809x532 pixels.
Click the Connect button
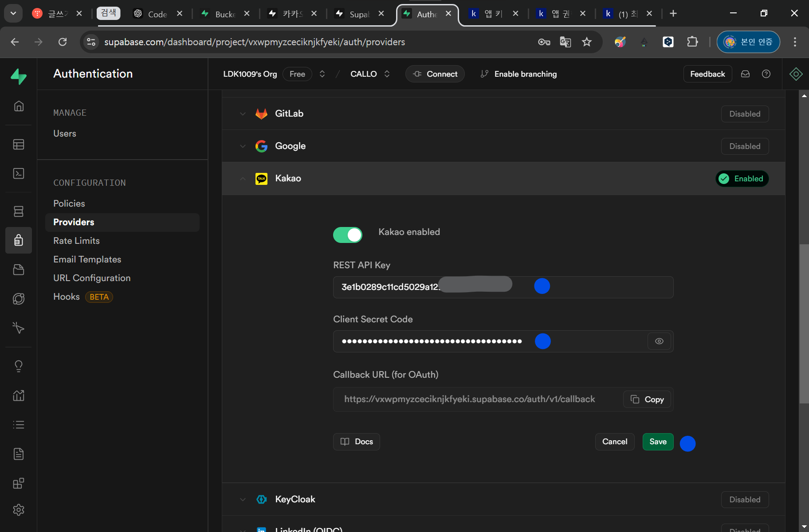click(x=435, y=74)
